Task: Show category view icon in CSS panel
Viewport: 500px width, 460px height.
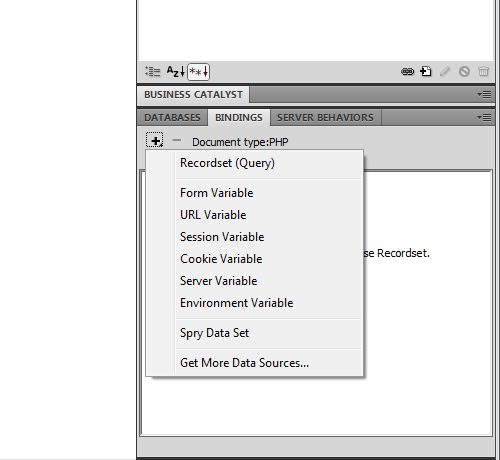Action: 153,72
